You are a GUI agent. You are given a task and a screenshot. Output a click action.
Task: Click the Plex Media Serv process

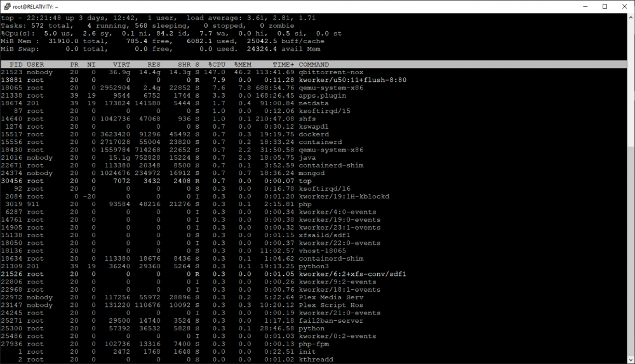pyautogui.click(x=331, y=297)
